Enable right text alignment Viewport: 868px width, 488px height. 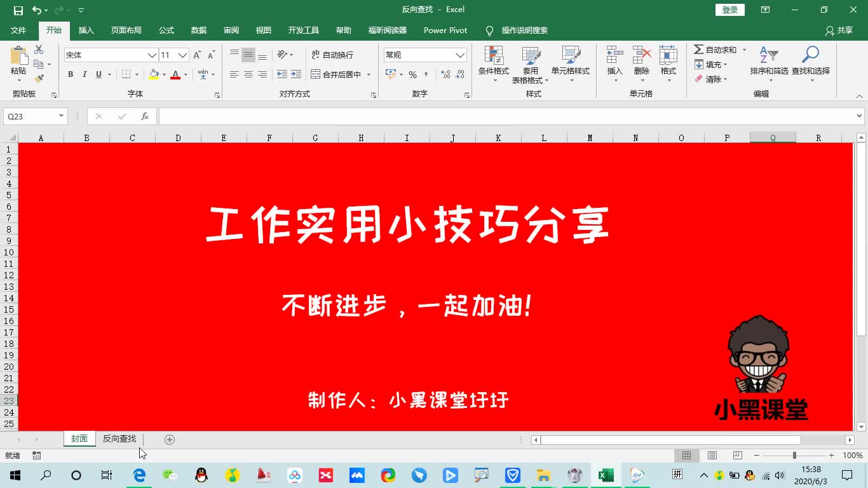[262, 74]
